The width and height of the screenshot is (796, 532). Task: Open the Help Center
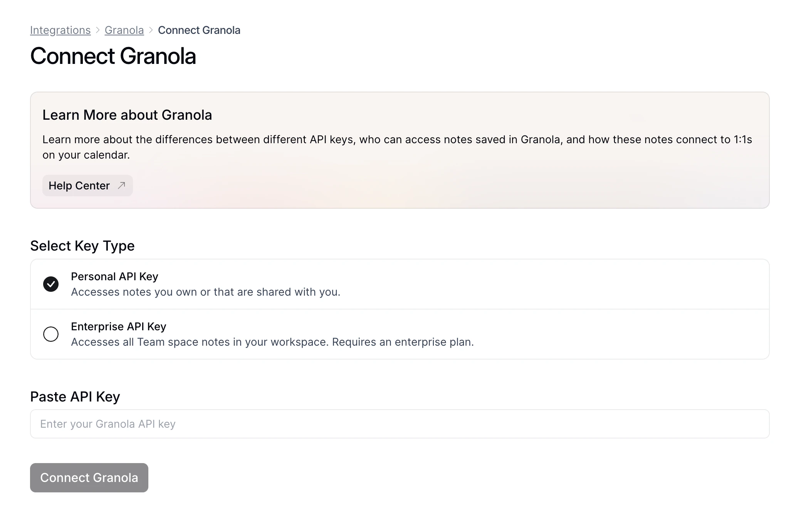click(x=87, y=186)
